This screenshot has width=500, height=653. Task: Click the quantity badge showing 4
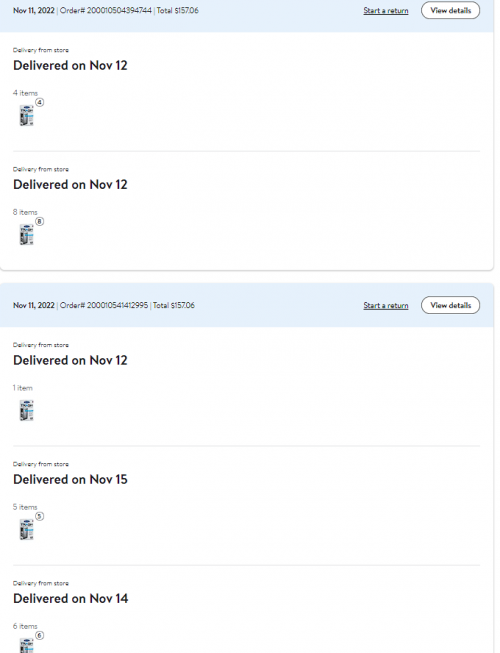coord(40,102)
